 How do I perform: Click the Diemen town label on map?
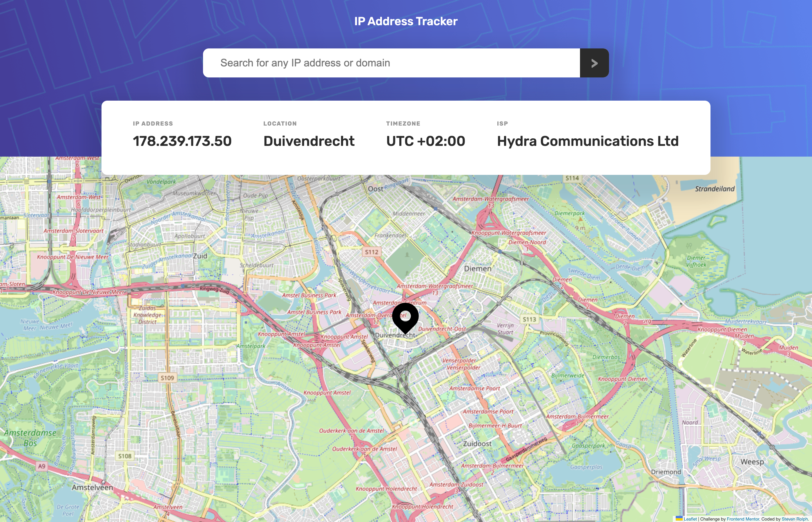pyautogui.click(x=478, y=269)
